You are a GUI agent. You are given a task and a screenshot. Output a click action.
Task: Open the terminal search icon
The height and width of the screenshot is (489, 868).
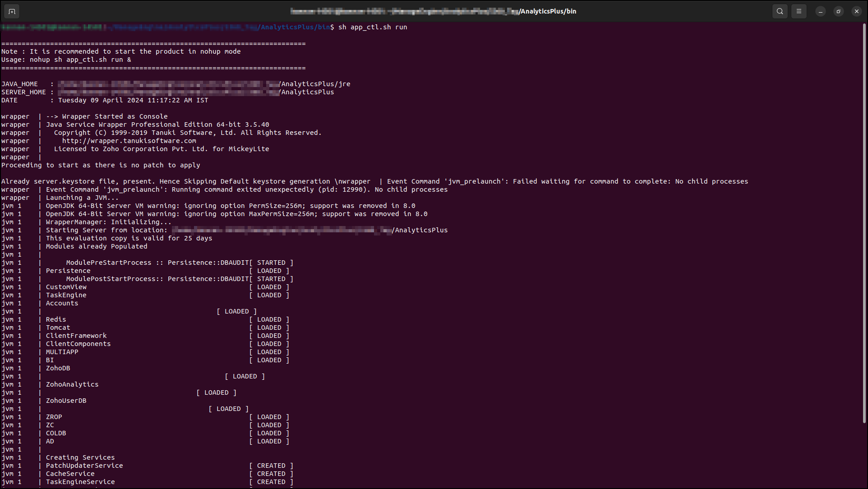(780, 11)
